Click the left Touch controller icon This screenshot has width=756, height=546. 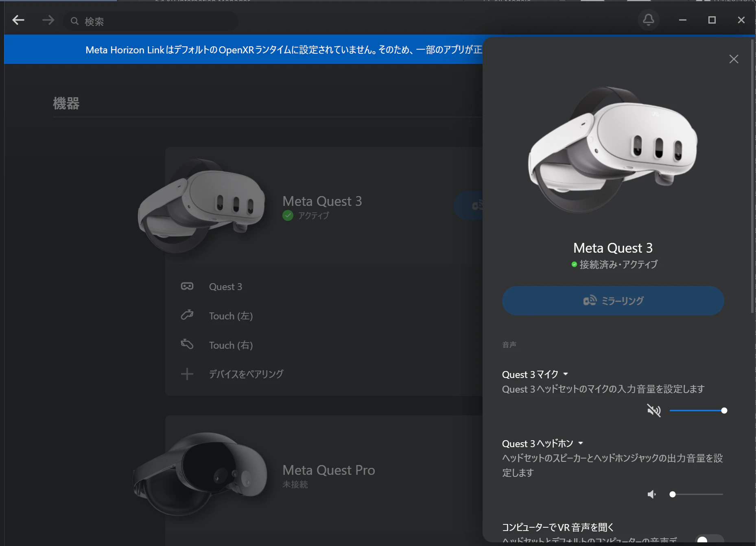[187, 315]
